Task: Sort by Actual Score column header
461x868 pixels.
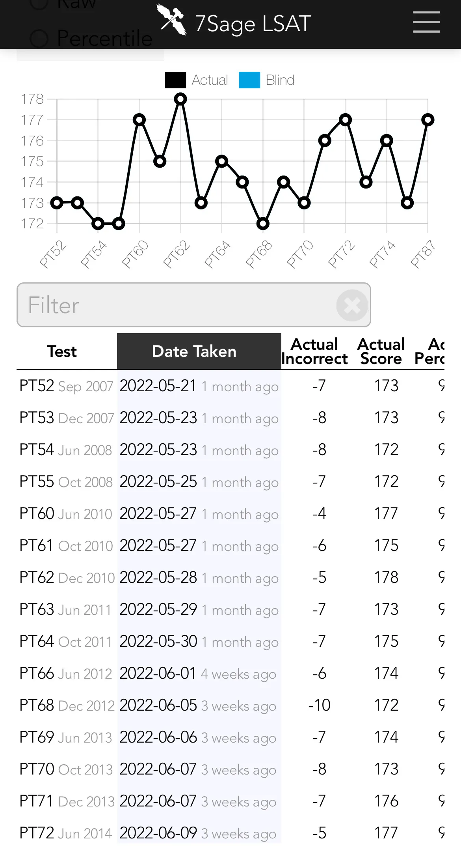Action: (x=381, y=351)
